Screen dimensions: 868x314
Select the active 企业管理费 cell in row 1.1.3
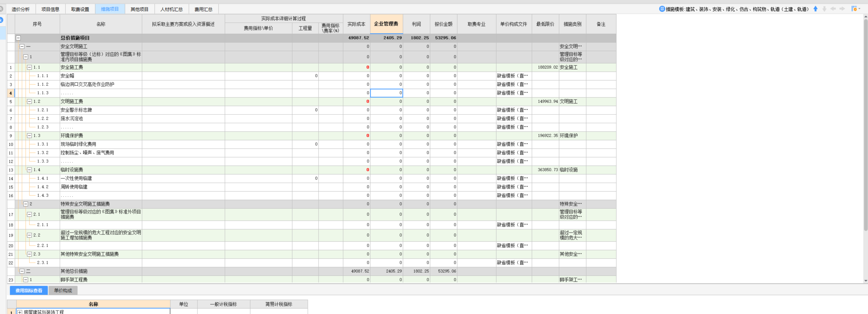tap(387, 93)
